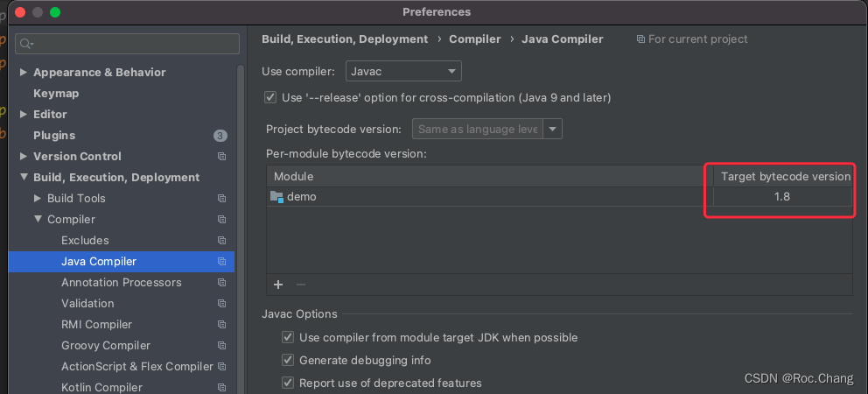Screen dimensions: 868x394
Task: Click the demo module folder icon
Action: coord(276,197)
